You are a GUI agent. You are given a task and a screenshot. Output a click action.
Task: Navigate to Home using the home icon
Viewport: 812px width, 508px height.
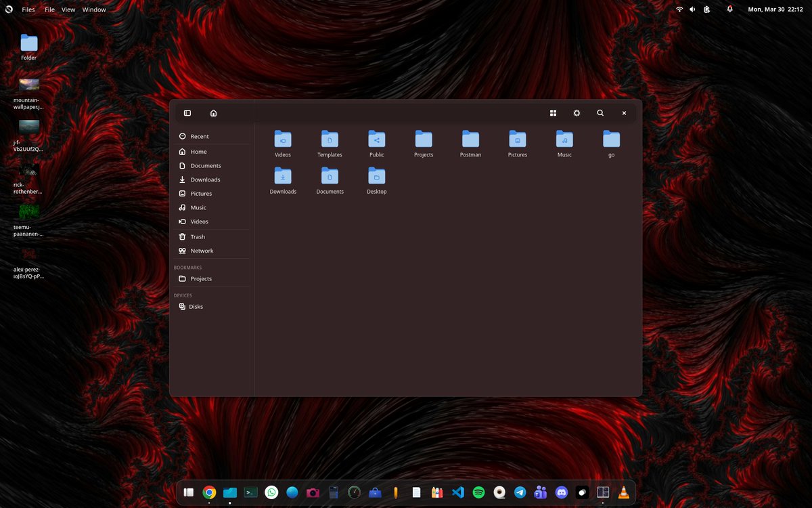pos(212,112)
